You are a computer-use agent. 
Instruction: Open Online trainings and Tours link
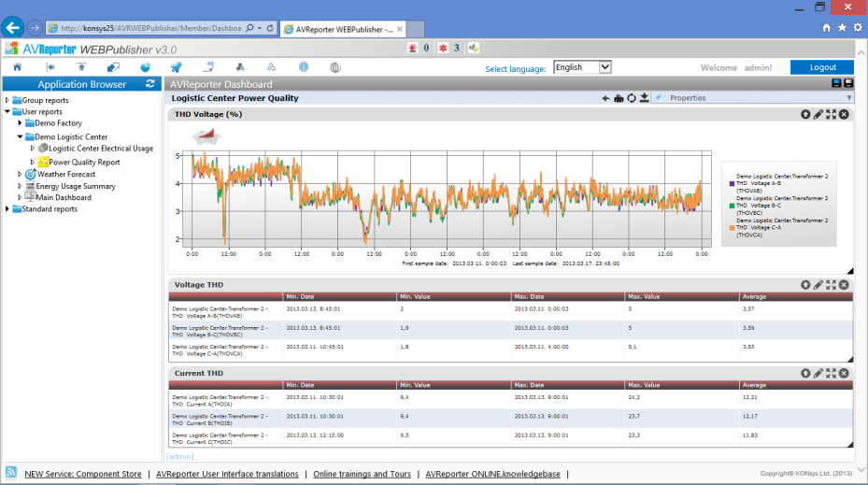(x=362, y=474)
